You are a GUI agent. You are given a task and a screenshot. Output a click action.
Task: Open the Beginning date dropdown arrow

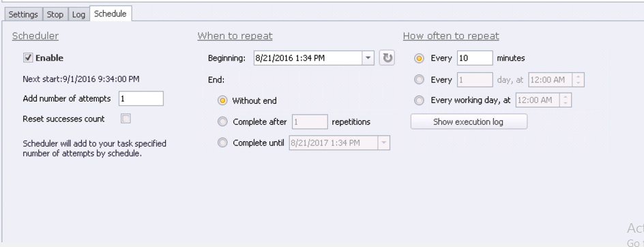click(368, 58)
